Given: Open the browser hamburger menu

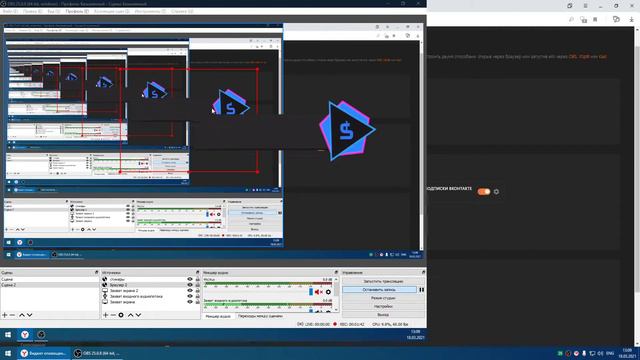Looking at the screenshot, I should [585, 6].
